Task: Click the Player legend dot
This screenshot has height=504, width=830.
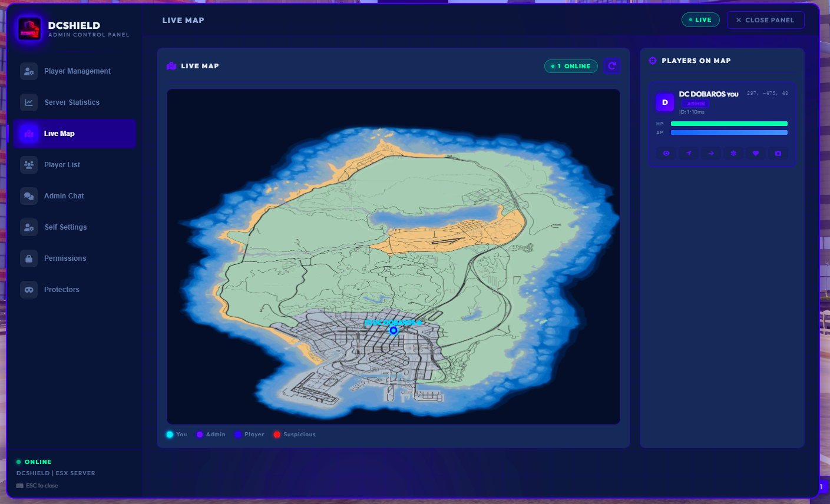Action: pyautogui.click(x=238, y=435)
